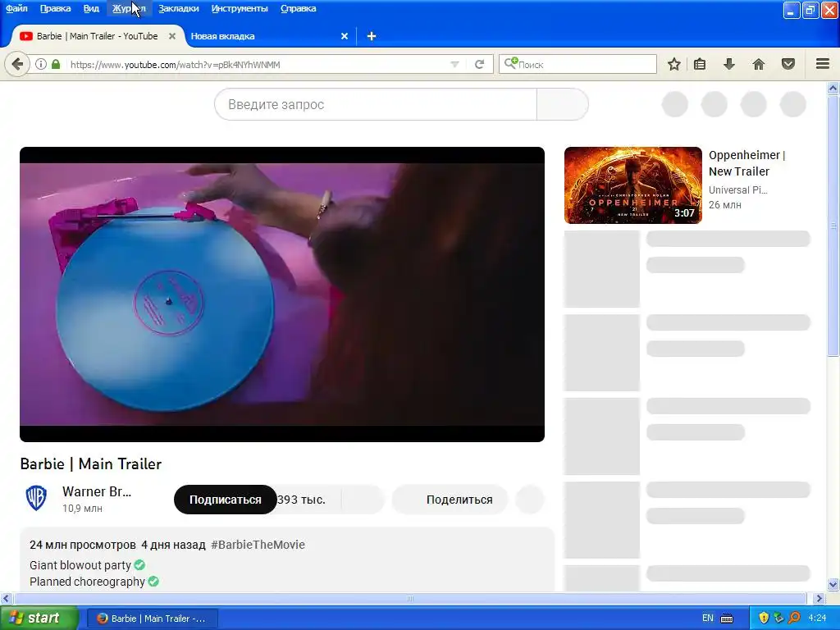The width and height of the screenshot is (840, 630).
Task: Open the Журнал menu
Action: [129, 8]
